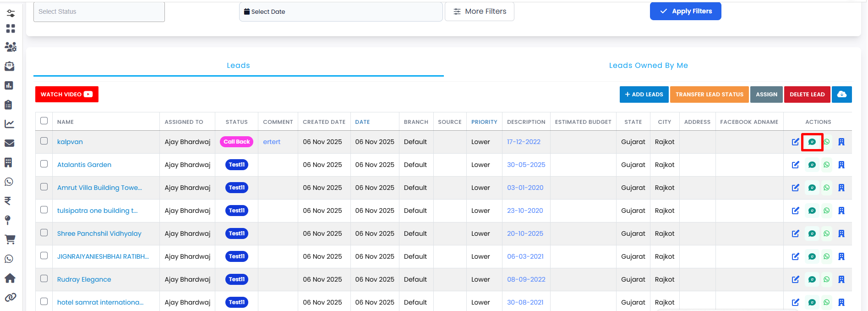This screenshot has width=868, height=311.
Task: Open the Select Status dropdown
Action: click(x=99, y=11)
